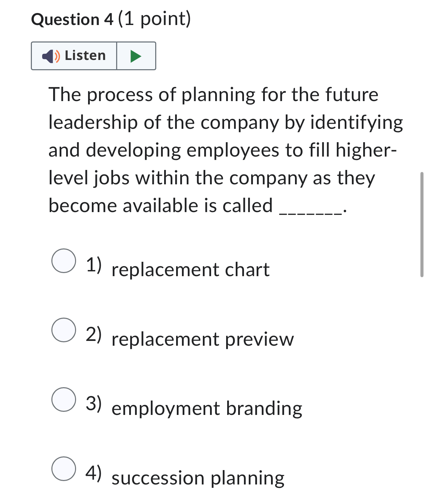Choose 'employment branding' as your answer
The width and height of the screenshot is (442, 504).
click(64, 400)
